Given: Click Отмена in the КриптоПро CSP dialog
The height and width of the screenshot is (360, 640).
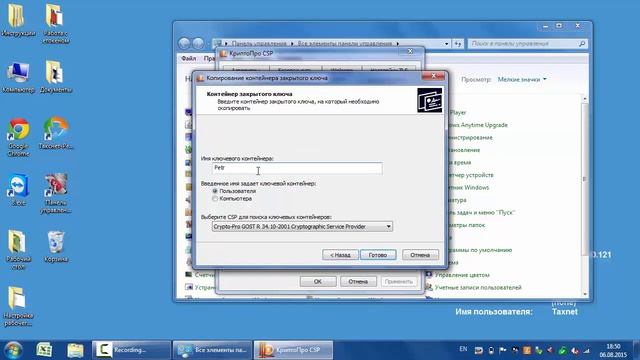Looking at the screenshot, I should coord(358,281).
